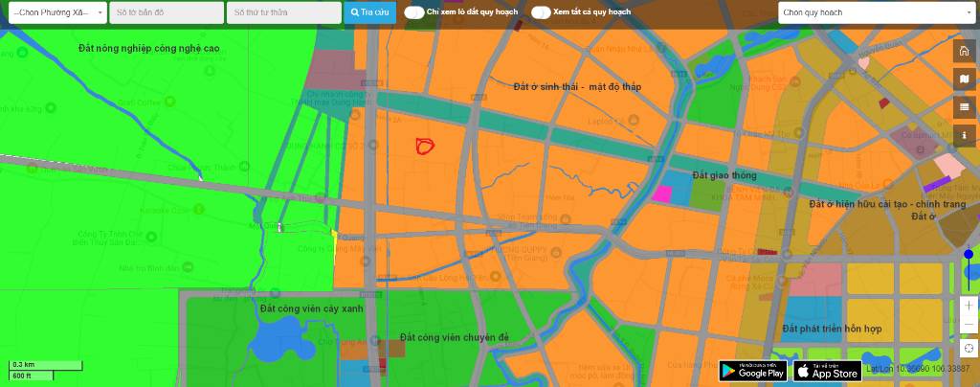This screenshot has width=980, height=387.
Task: Toggle 'Xem tất cả quy hoạch' switch
Action: [x=541, y=12]
